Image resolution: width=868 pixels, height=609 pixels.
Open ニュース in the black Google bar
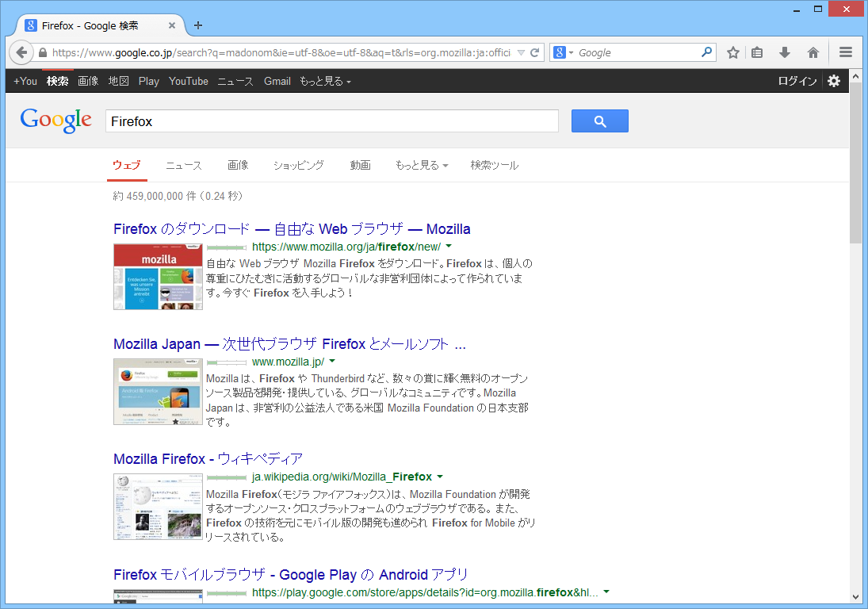235,81
